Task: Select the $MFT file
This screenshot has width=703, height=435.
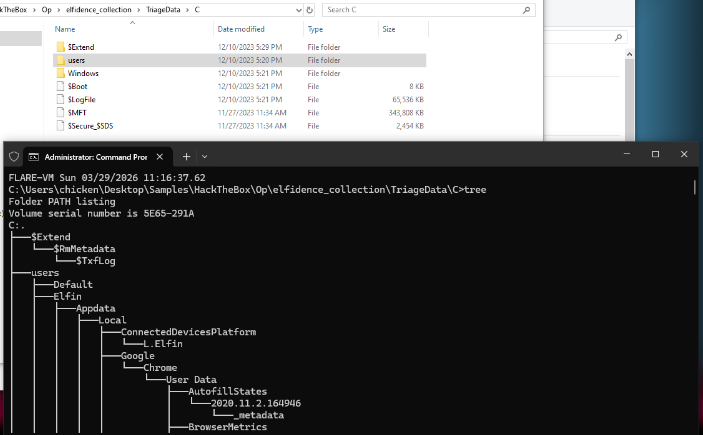Action: (x=76, y=113)
